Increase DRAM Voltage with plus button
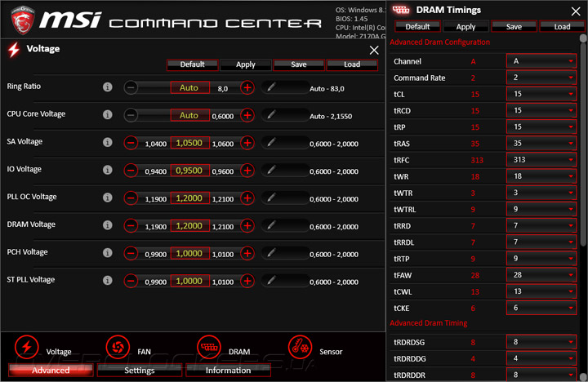Screen dimensions: 588x382 click(x=247, y=225)
